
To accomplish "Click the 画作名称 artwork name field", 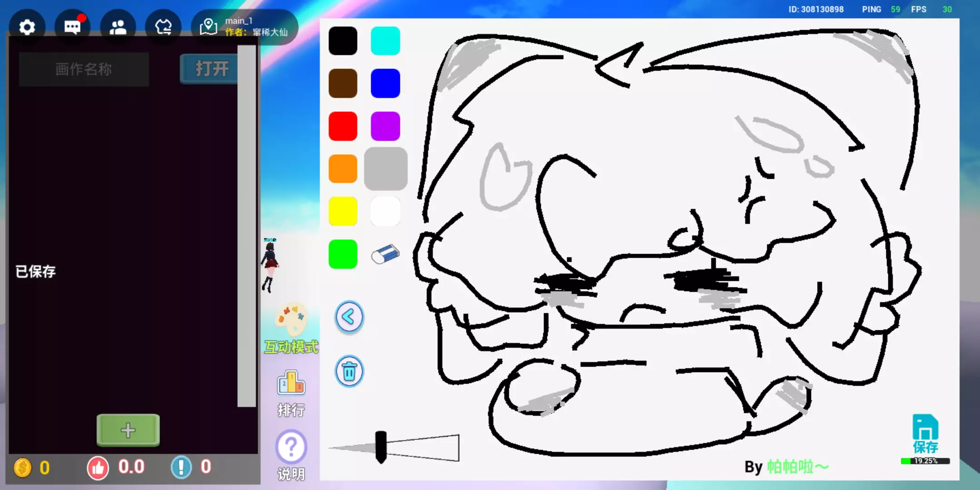I will click(84, 69).
